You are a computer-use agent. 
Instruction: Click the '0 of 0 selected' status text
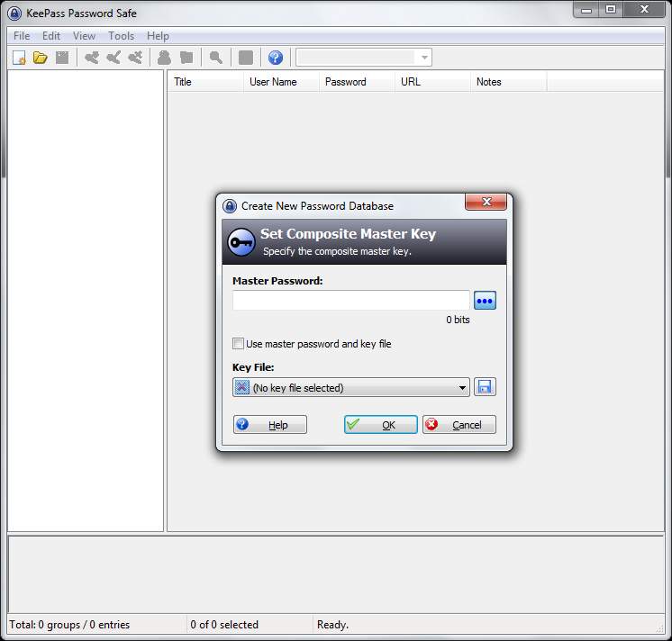pos(224,625)
